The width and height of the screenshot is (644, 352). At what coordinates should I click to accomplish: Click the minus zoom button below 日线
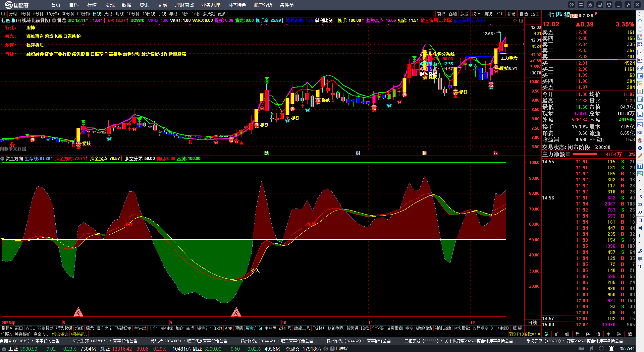(x=537, y=328)
